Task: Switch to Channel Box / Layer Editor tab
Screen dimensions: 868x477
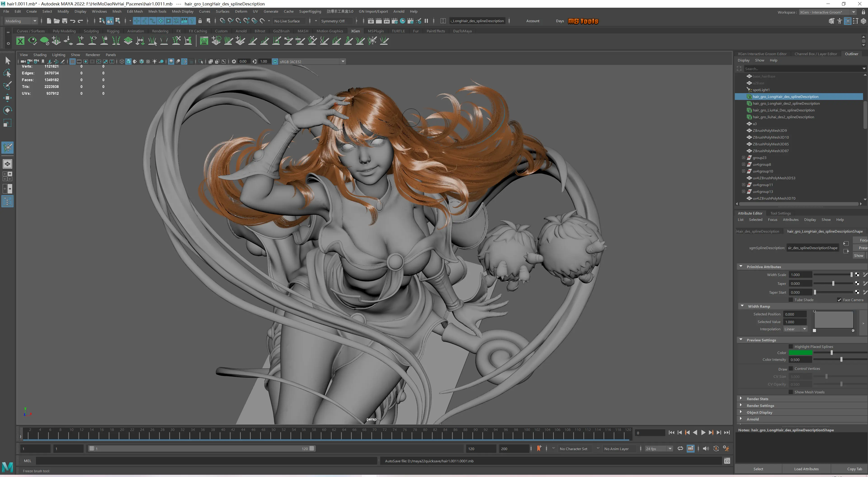Action: (815, 54)
